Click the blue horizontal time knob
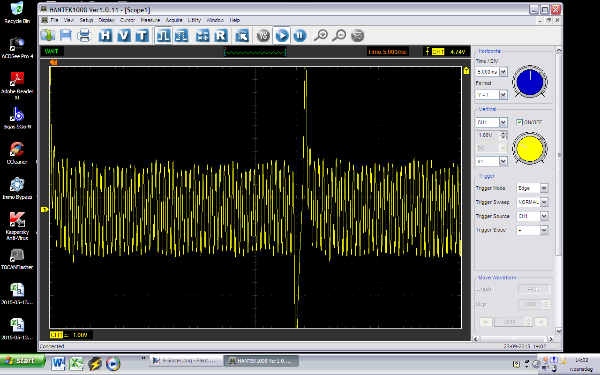The image size is (600, 375). point(530,82)
